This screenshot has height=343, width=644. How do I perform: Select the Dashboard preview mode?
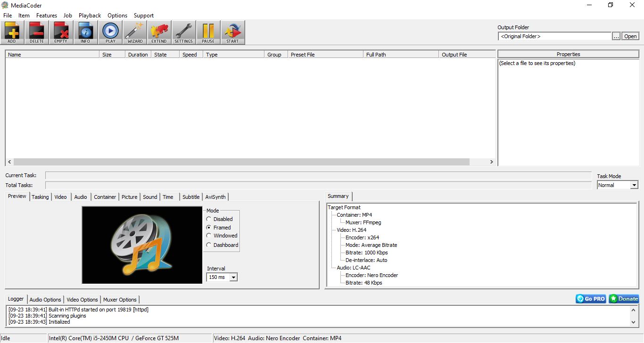pyautogui.click(x=223, y=245)
